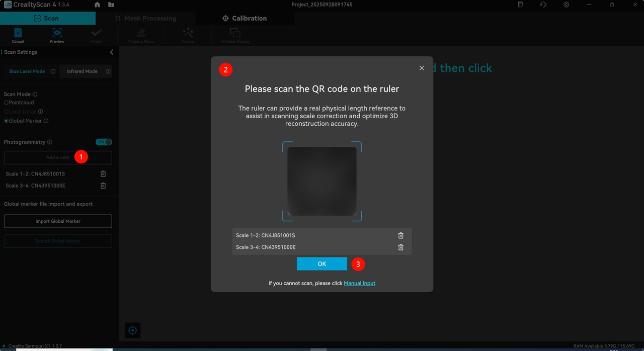Open the project folder icon
Viewport: 644px width, 351px height.
pos(111,5)
